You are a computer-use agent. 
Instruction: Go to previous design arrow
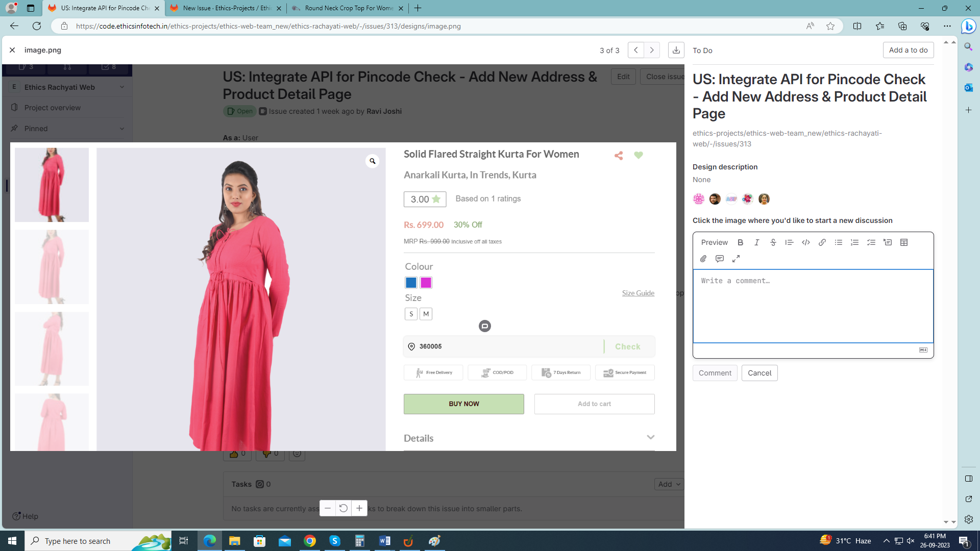[635, 50]
